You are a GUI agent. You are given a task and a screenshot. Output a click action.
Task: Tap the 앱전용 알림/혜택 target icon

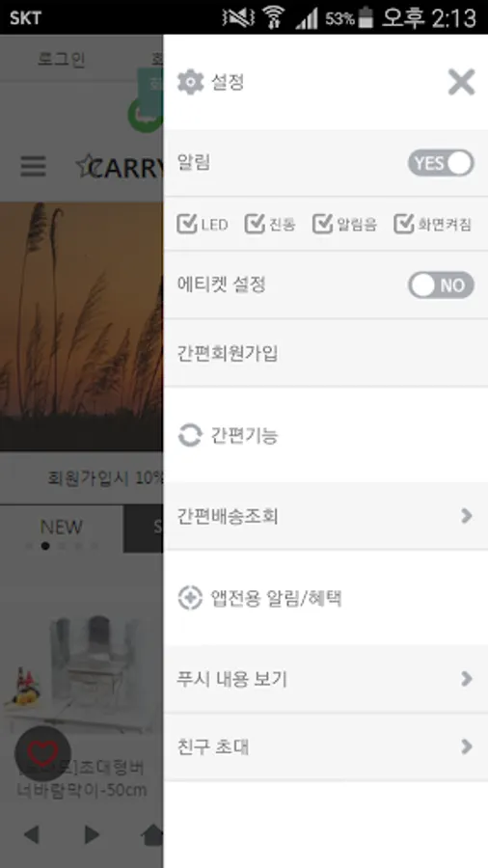click(190, 598)
